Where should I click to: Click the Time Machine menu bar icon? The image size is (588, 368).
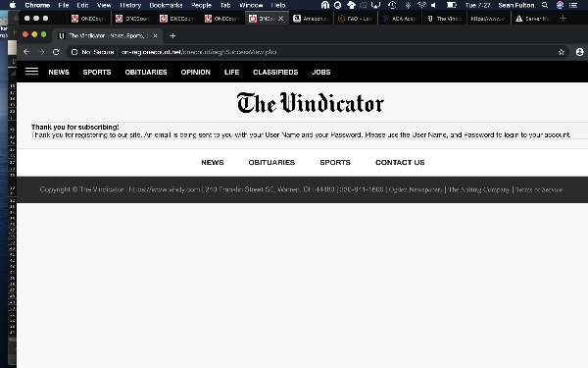392,5
